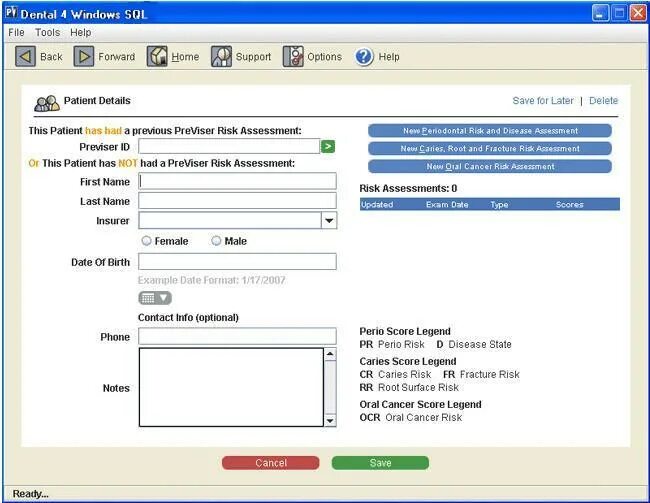Click into the Previser ID field
The width and height of the screenshot is (650, 503).
[229, 146]
